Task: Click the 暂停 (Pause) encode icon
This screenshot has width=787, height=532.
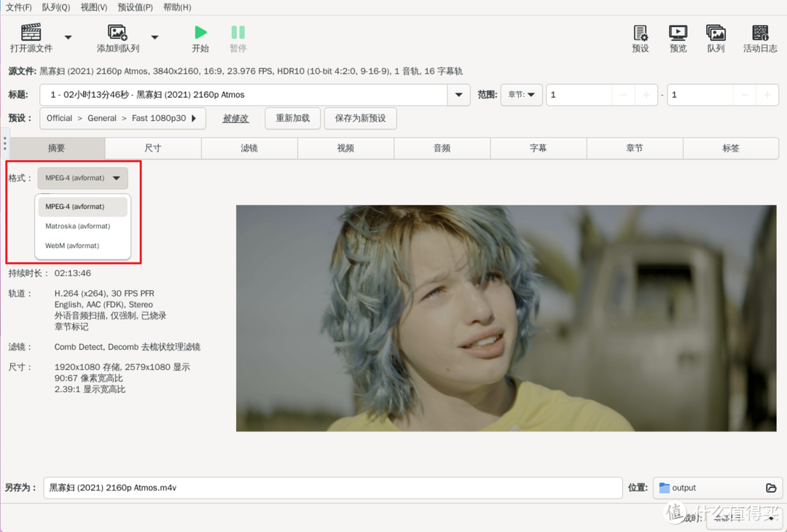Action: coord(238,32)
